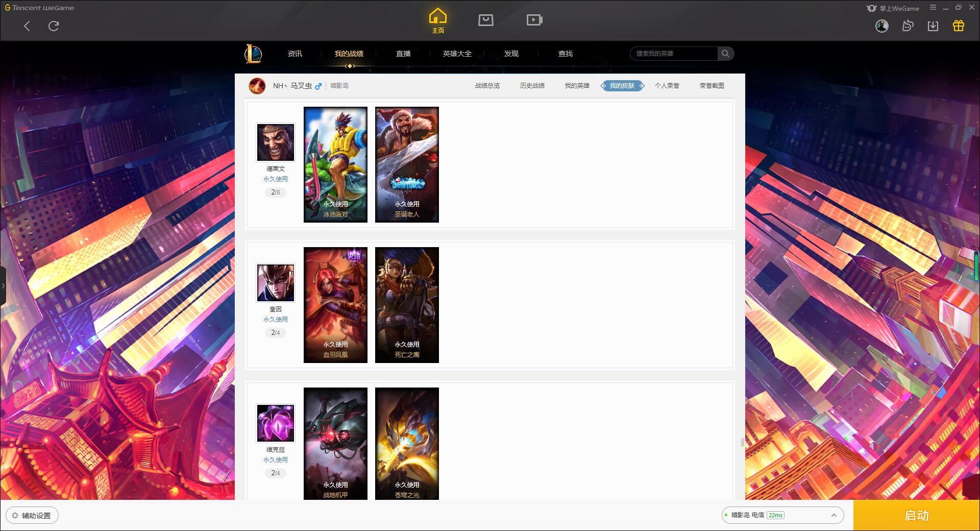The width and height of the screenshot is (980, 531).
Task: Expand the left side panel handle
Action: [3, 286]
